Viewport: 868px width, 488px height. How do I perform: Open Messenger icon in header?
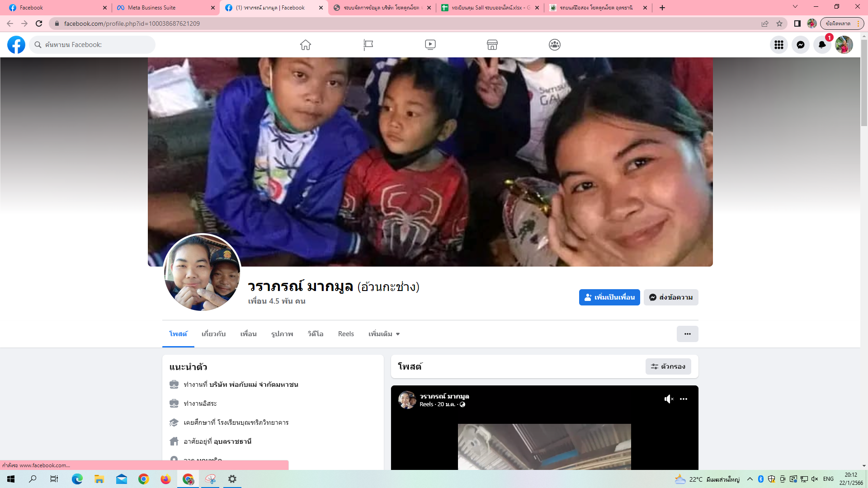(801, 45)
